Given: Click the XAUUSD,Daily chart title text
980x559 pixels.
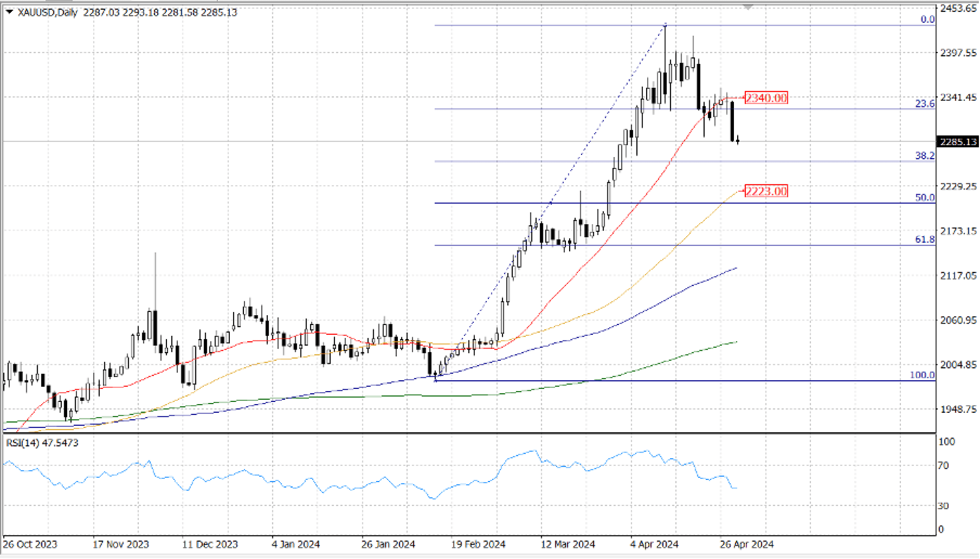Looking at the screenshot, I should [48, 12].
